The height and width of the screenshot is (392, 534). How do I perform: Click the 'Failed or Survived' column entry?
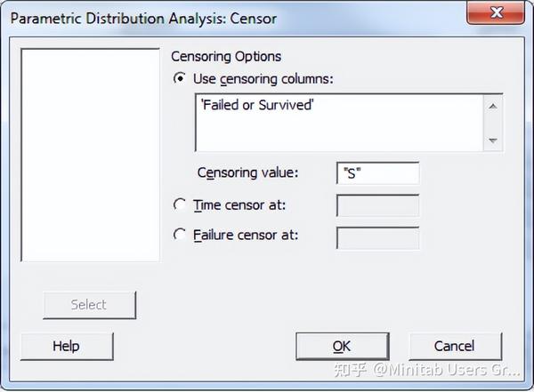click(x=257, y=105)
